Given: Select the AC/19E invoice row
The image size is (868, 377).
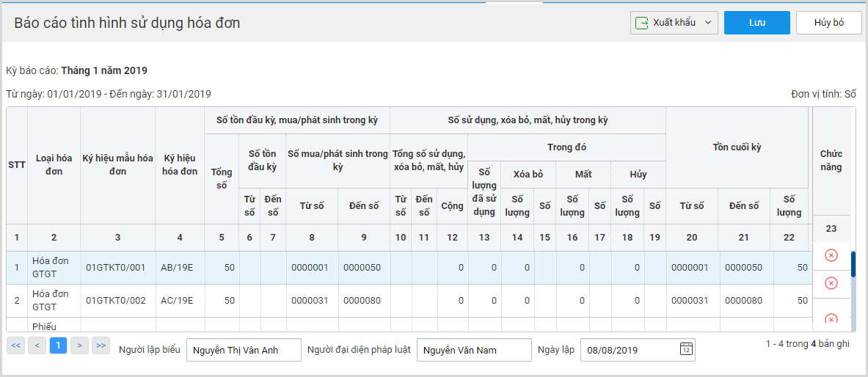Looking at the screenshot, I should pos(409,301).
